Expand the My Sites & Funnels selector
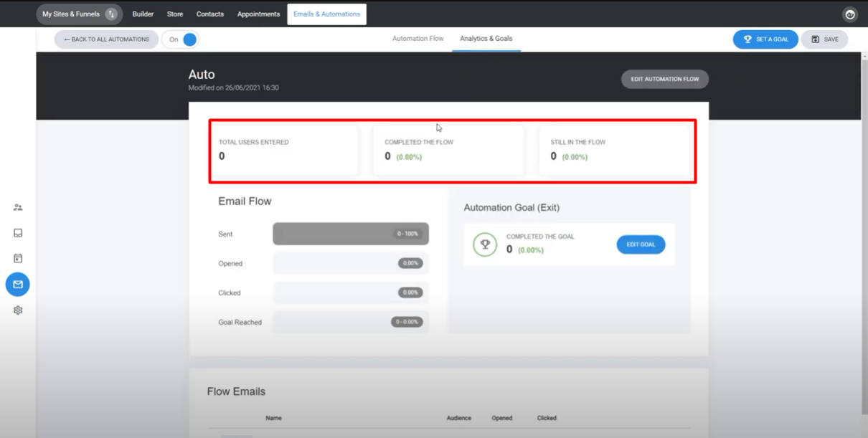868x438 pixels. click(70, 14)
